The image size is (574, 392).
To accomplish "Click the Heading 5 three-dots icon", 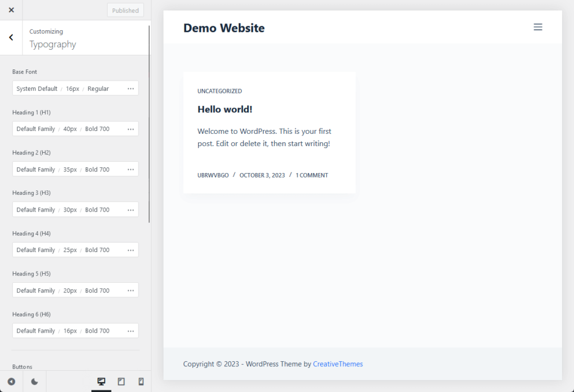I will pos(131,290).
